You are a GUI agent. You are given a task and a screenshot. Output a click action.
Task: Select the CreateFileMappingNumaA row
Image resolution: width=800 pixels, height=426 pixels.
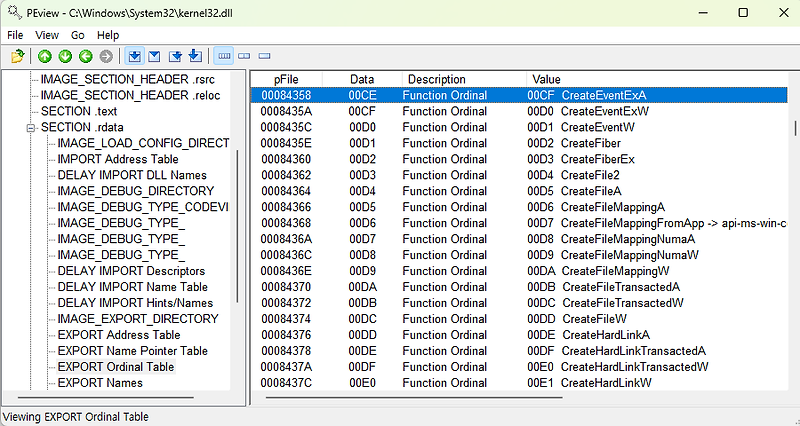click(519, 239)
